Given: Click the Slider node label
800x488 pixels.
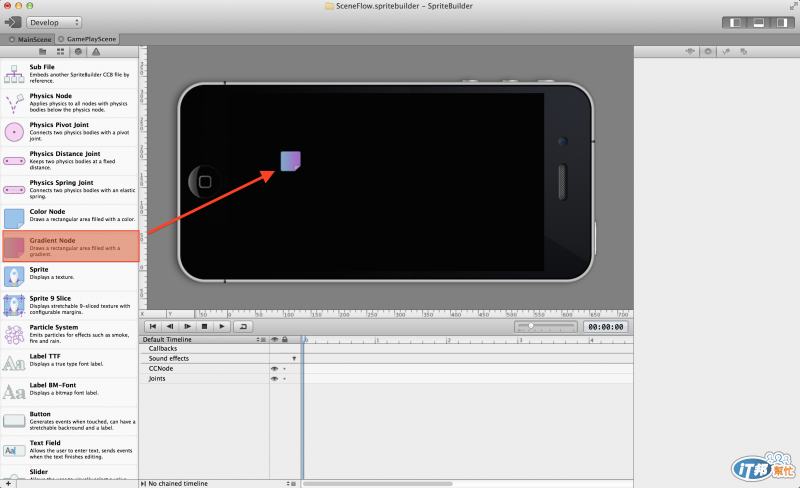Looking at the screenshot, I should click(39, 472).
